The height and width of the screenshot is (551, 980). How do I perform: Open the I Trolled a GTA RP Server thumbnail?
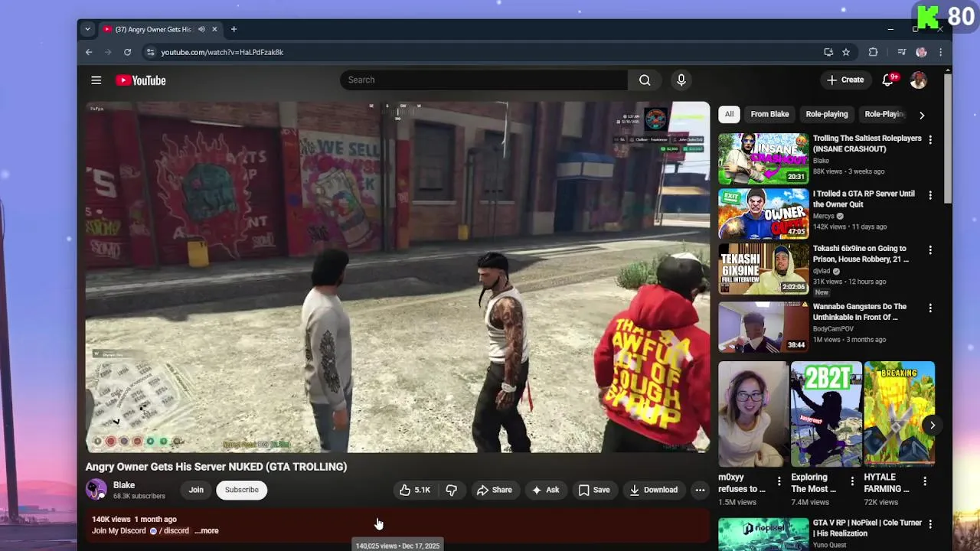click(x=763, y=214)
